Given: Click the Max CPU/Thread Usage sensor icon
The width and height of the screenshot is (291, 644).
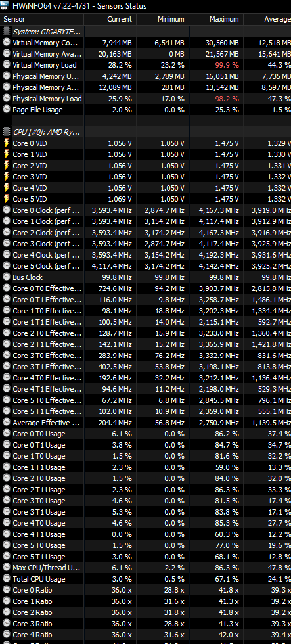Looking at the screenshot, I should [x=7, y=568].
